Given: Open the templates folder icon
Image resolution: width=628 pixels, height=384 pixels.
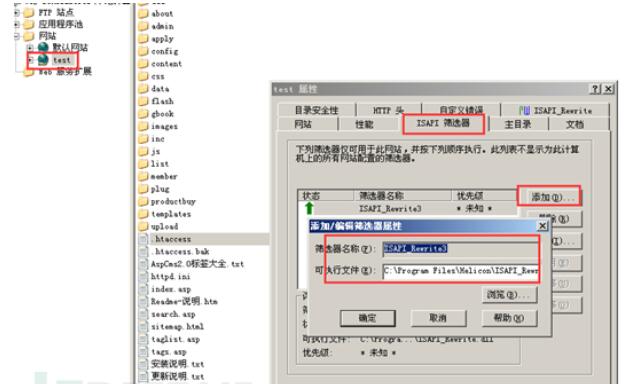Looking at the screenshot, I should click(143, 214).
